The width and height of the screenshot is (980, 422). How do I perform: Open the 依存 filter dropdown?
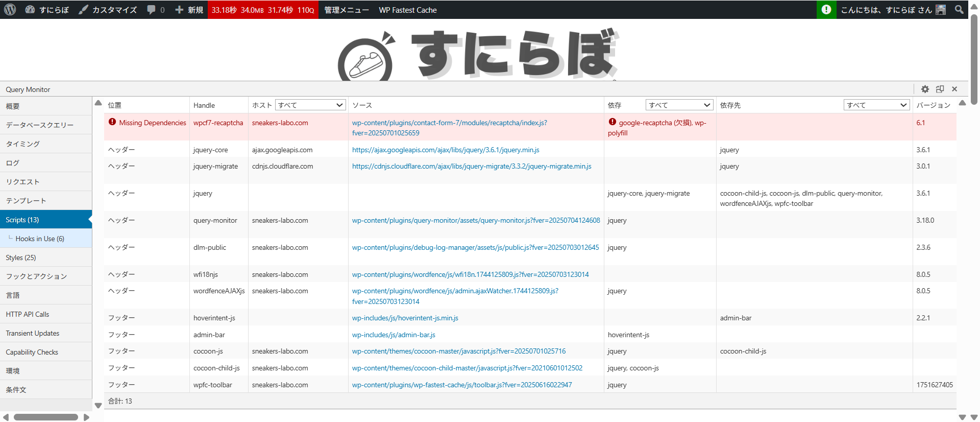pos(679,105)
